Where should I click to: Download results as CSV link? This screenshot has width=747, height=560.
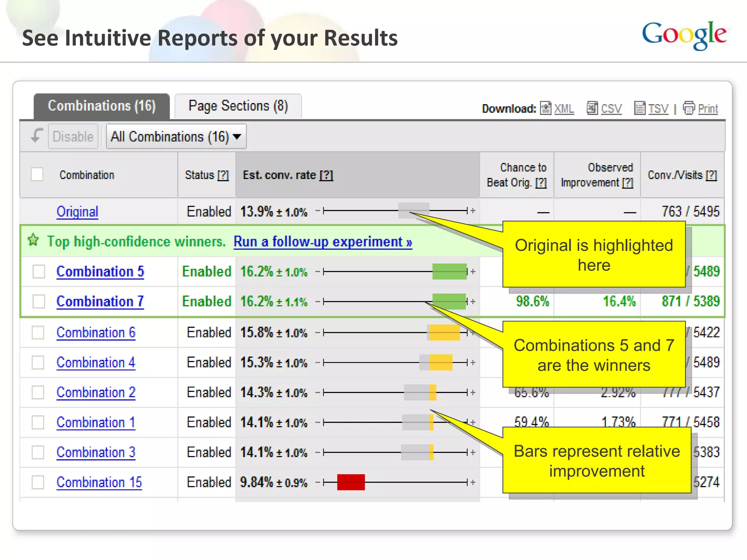(x=611, y=109)
